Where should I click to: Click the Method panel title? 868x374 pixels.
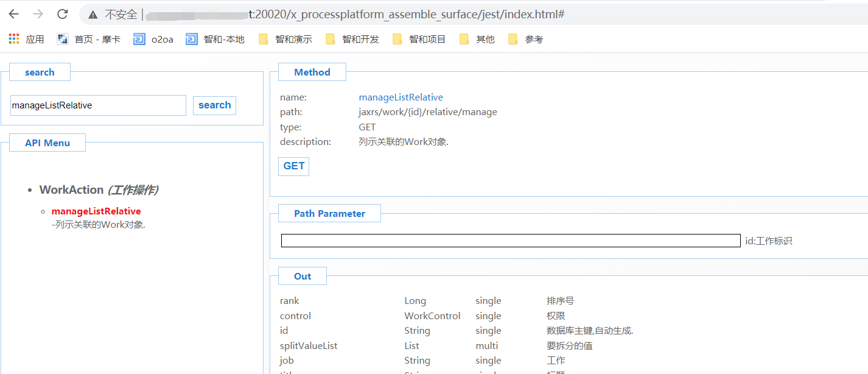pyautogui.click(x=312, y=72)
